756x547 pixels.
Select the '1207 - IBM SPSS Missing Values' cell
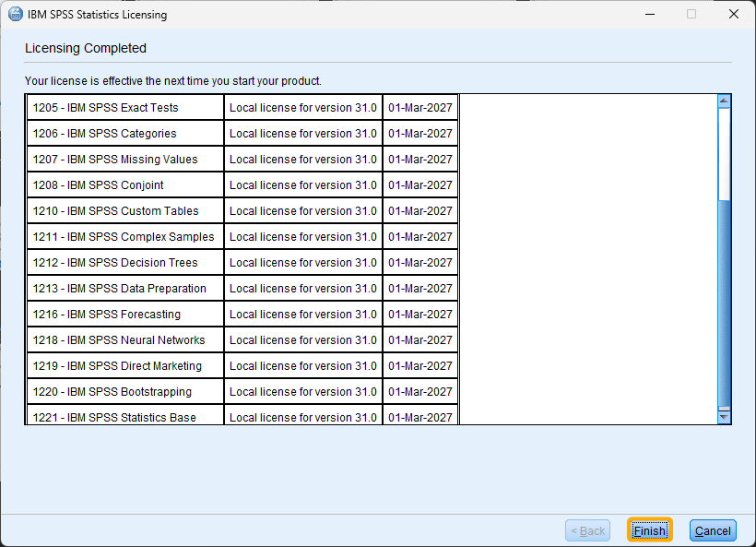coord(125,160)
